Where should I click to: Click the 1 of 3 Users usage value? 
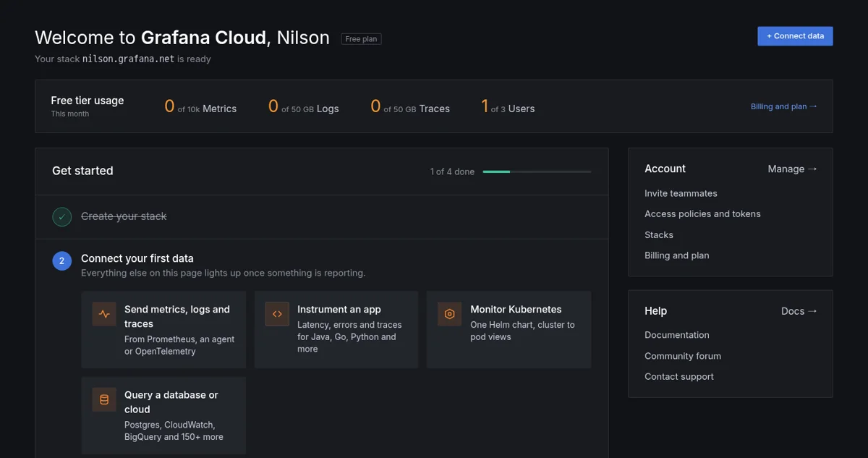[x=508, y=107]
